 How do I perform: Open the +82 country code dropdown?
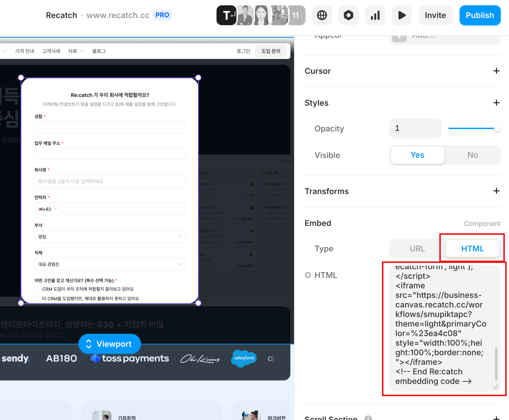47,209
